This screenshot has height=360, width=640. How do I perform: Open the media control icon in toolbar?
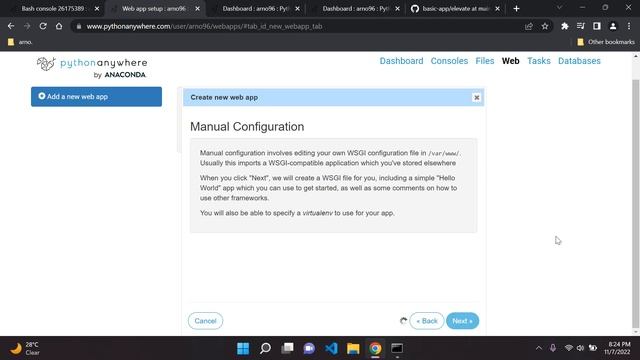click(x=580, y=26)
